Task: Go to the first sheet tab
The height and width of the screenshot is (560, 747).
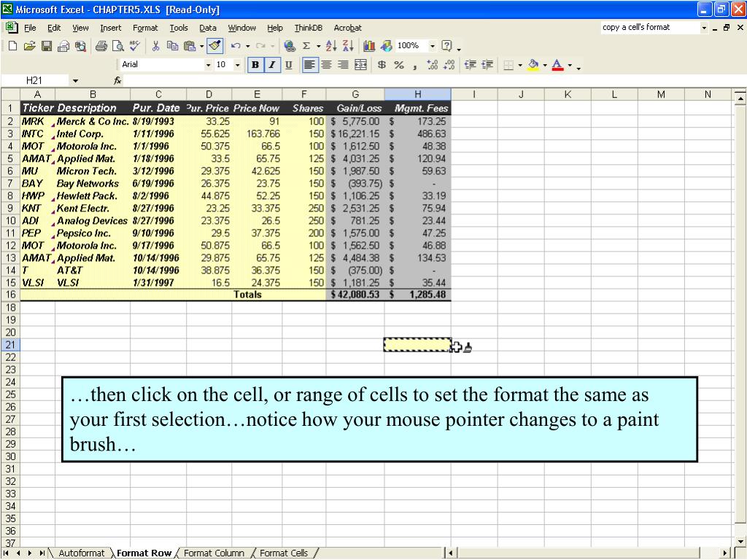Action: 6,553
